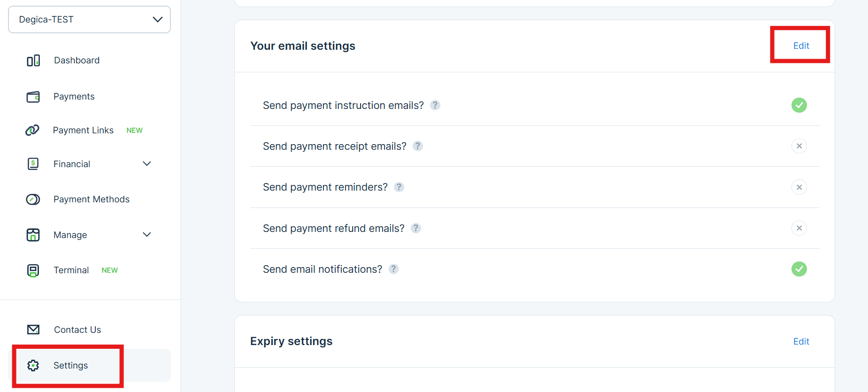Click the Settings gear icon
Image resolution: width=868 pixels, height=392 pixels.
[33, 365]
